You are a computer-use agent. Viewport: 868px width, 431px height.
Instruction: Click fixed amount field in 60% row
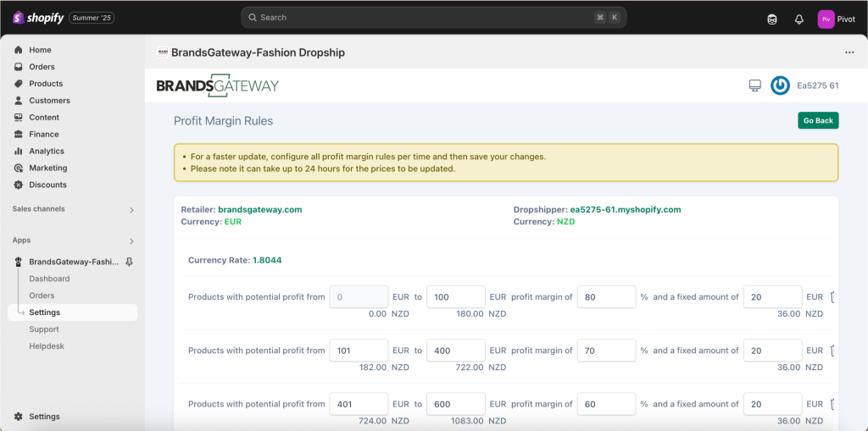pyautogui.click(x=773, y=405)
